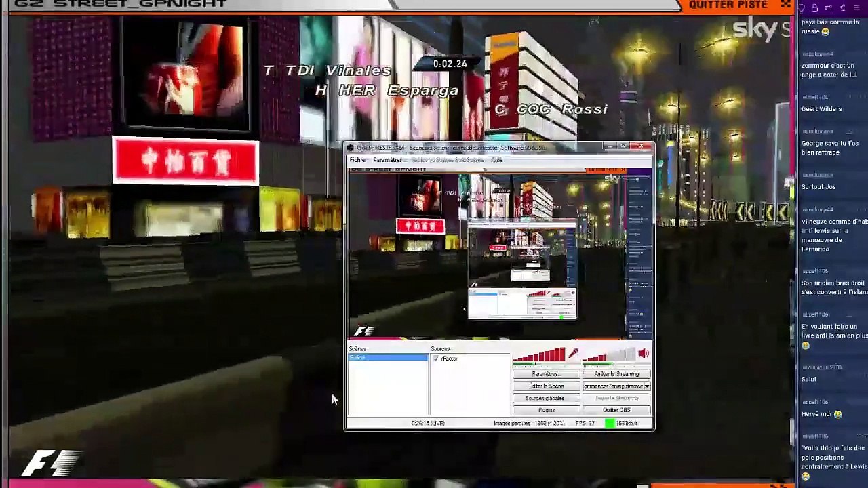Click the 'Hervé mdr' chat message
868x488 pixels.
(821, 414)
